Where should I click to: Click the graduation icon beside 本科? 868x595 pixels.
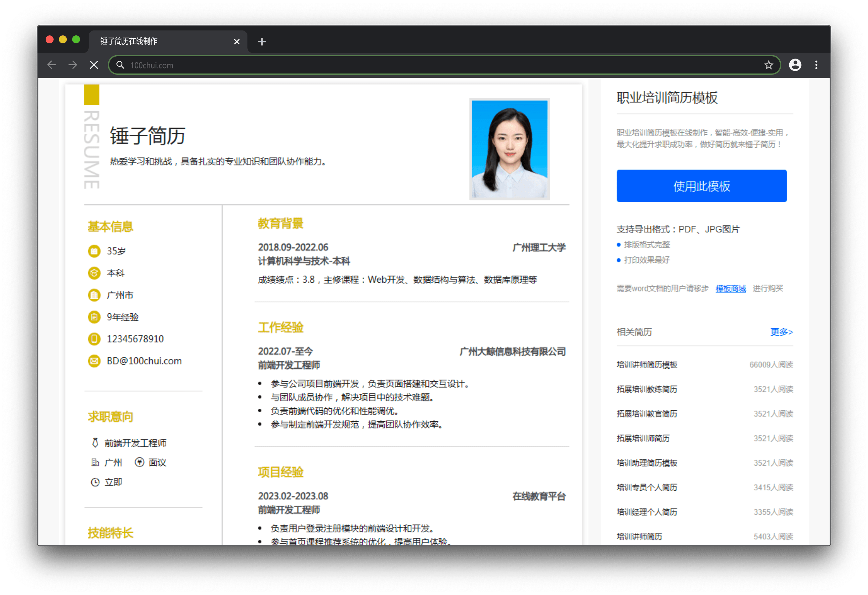(x=94, y=273)
